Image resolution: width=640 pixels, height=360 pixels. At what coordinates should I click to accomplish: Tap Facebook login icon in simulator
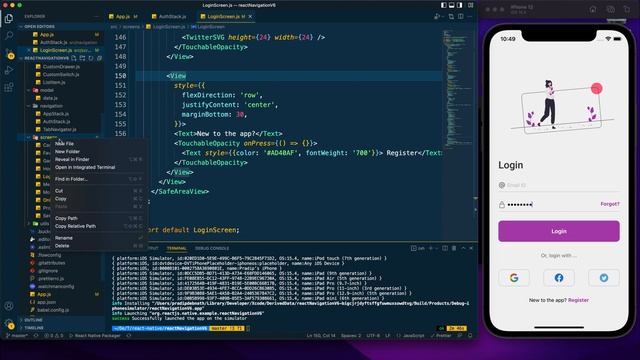click(x=559, y=278)
